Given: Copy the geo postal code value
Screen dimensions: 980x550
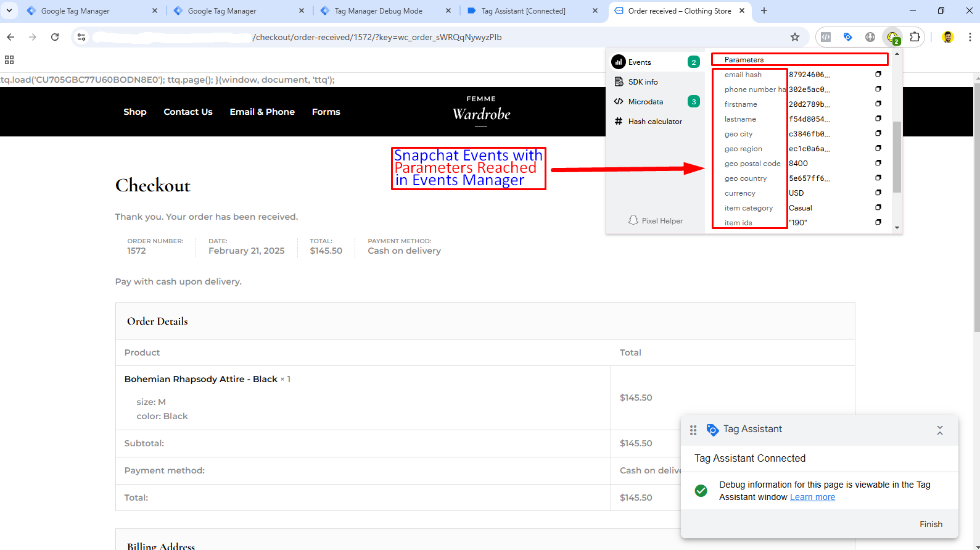Looking at the screenshot, I should point(878,163).
